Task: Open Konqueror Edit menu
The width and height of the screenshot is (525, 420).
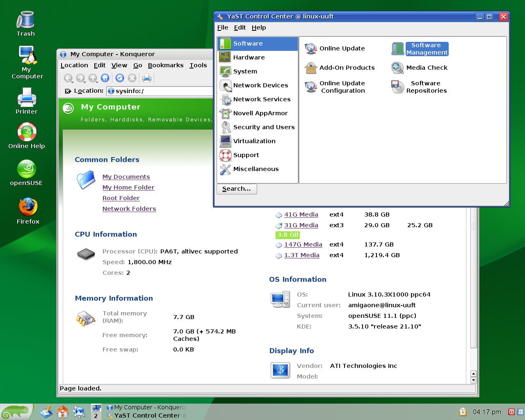Action: [x=100, y=65]
